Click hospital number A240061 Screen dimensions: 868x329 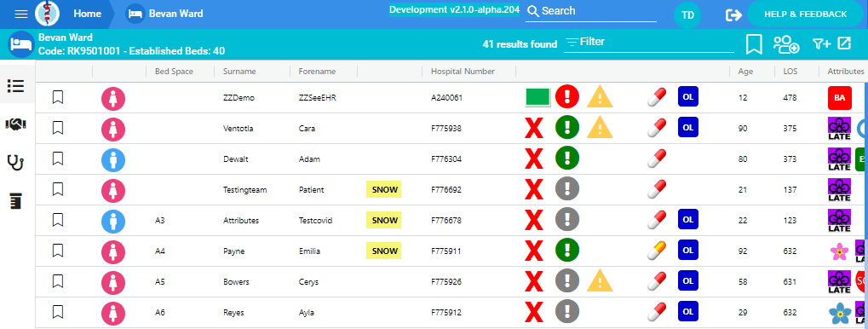tap(446, 97)
